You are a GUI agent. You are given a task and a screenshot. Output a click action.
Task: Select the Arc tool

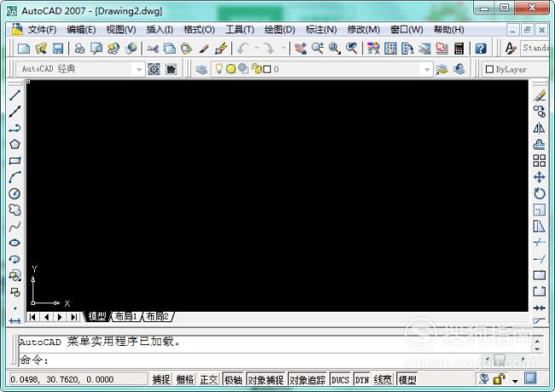pyautogui.click(x=15, y=177)
